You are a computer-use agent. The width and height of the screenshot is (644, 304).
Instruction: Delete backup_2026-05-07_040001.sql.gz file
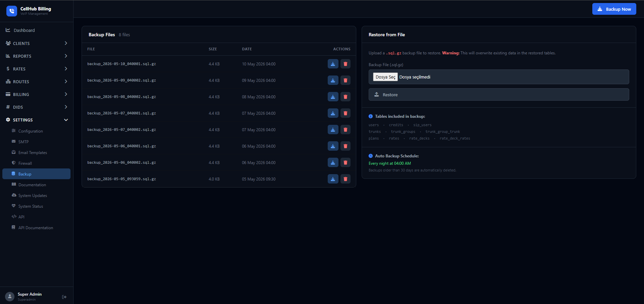pos(345,113)
